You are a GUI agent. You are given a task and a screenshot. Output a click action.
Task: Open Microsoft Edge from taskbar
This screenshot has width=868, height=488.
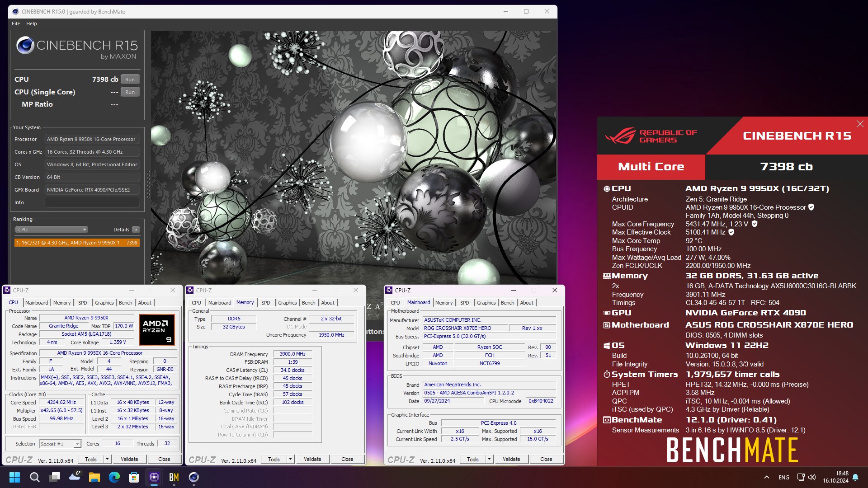point(114,477)
